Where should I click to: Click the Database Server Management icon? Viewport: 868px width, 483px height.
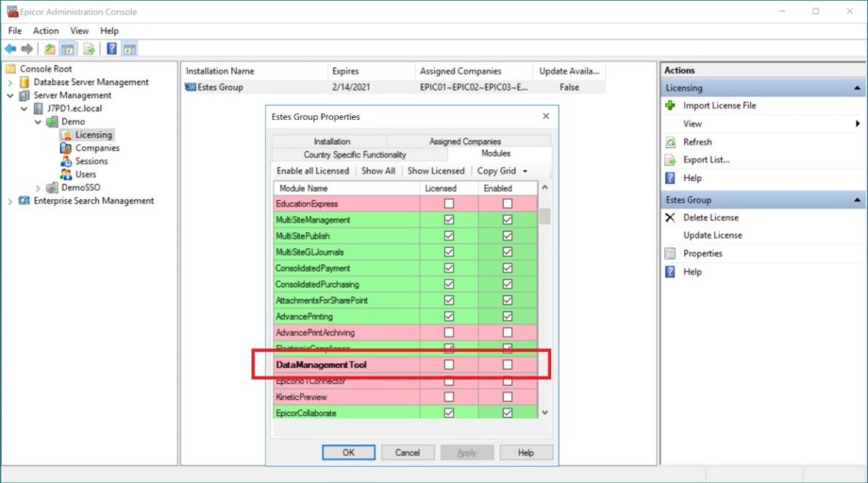click(25, 82)
